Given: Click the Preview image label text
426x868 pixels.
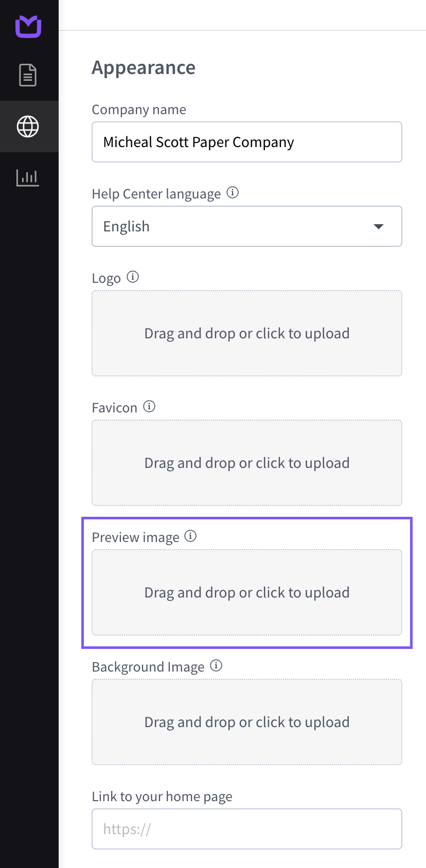Looking at the screenshot, I should (x=136, y=537).
